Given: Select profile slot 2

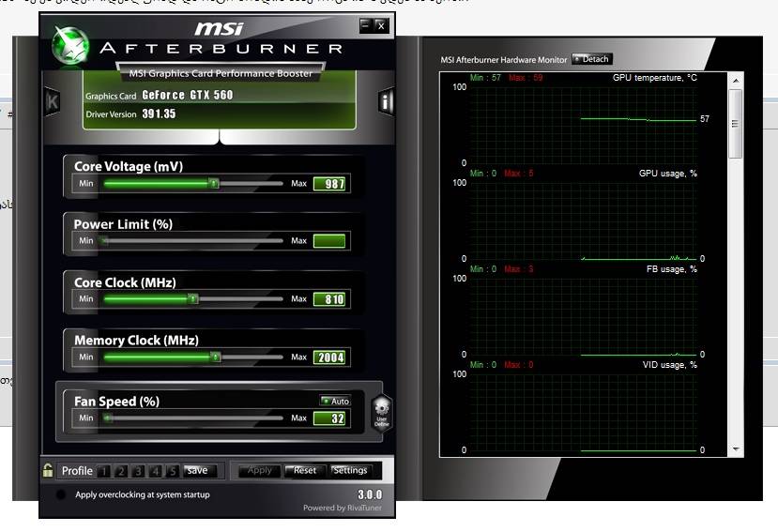Looking at the screenshot, I should pyautogui.click(x=121, y=471).
